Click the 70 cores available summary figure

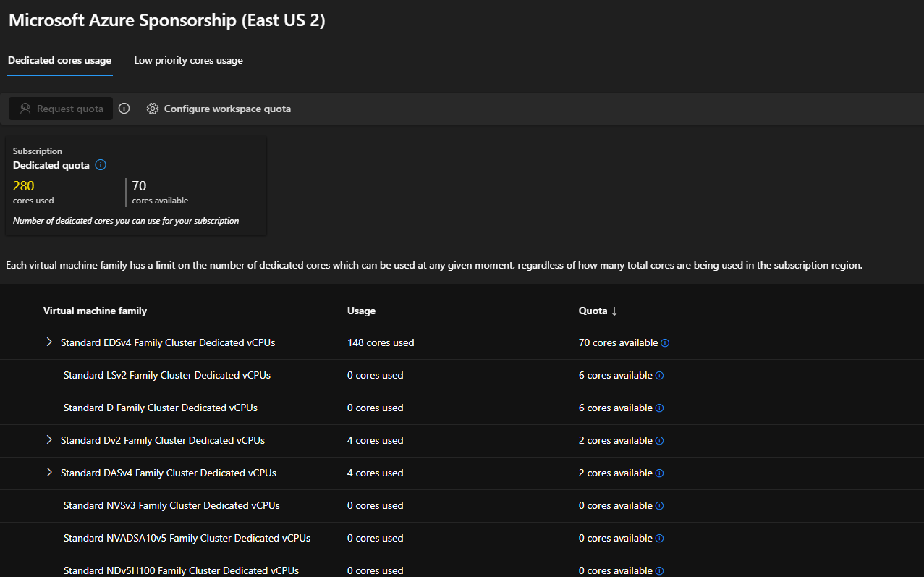(139, 186)
